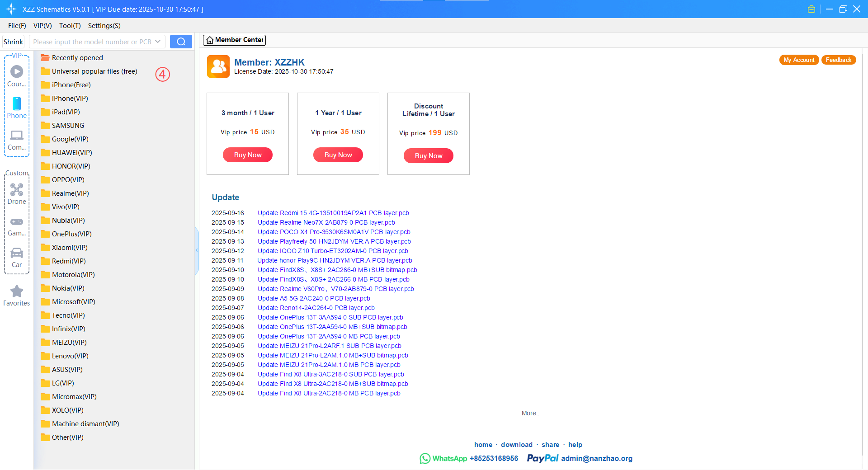Open Machine dismant(VIP) folder

click(x=80, y=424)
